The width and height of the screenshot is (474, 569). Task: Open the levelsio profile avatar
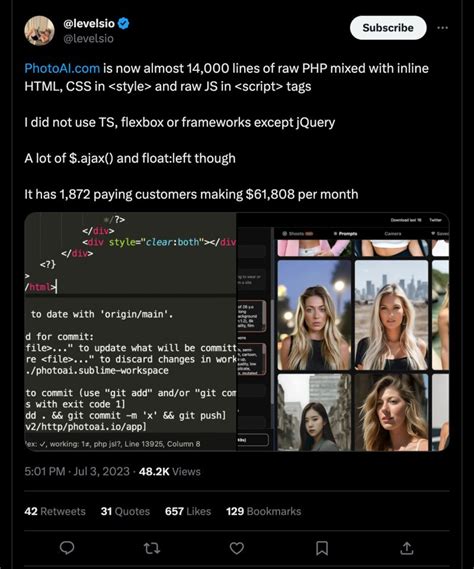click(x=39, y=30)
